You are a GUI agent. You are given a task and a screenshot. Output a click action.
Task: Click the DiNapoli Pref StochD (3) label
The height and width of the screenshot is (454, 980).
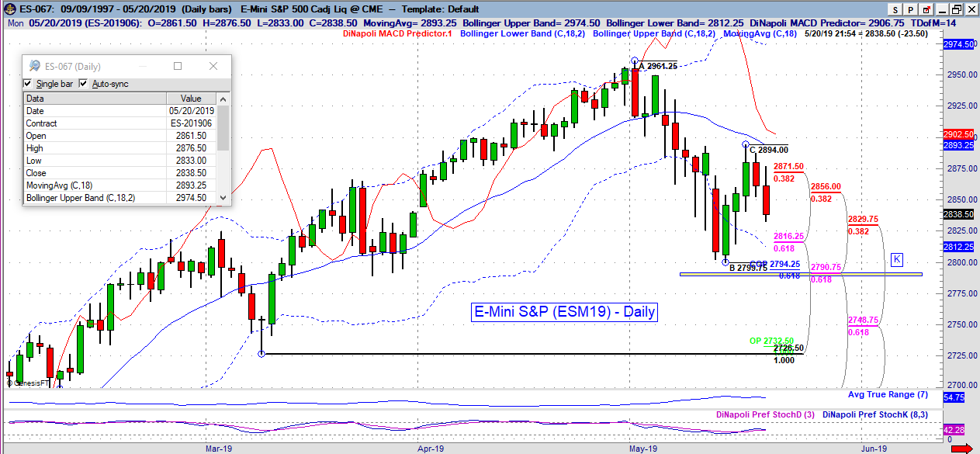765,415
